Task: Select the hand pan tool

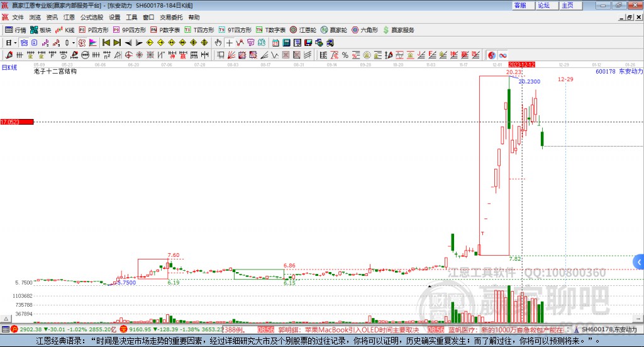Action: click(218, 43)
